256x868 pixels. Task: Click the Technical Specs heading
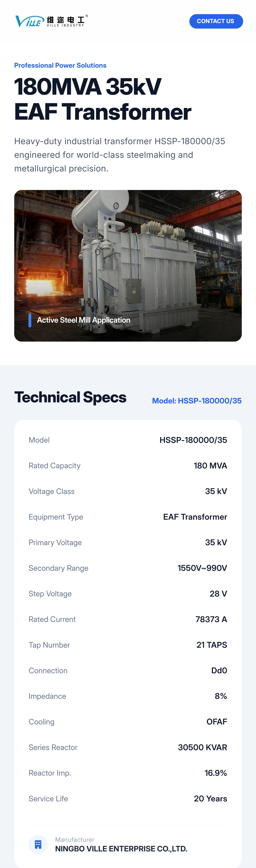(70, 397)
